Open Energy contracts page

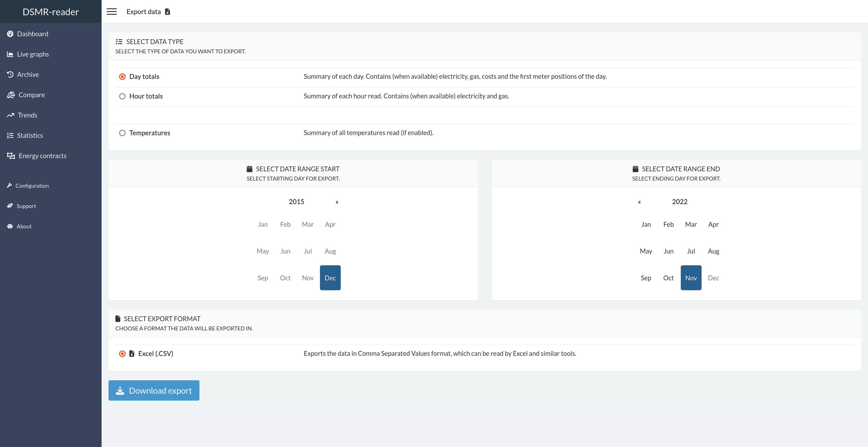click(51, 156)
